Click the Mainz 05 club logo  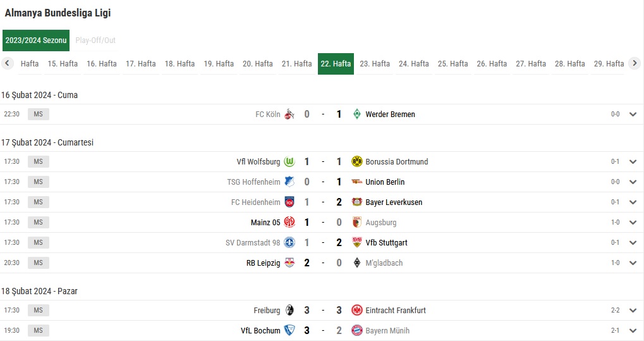(289, 222)
